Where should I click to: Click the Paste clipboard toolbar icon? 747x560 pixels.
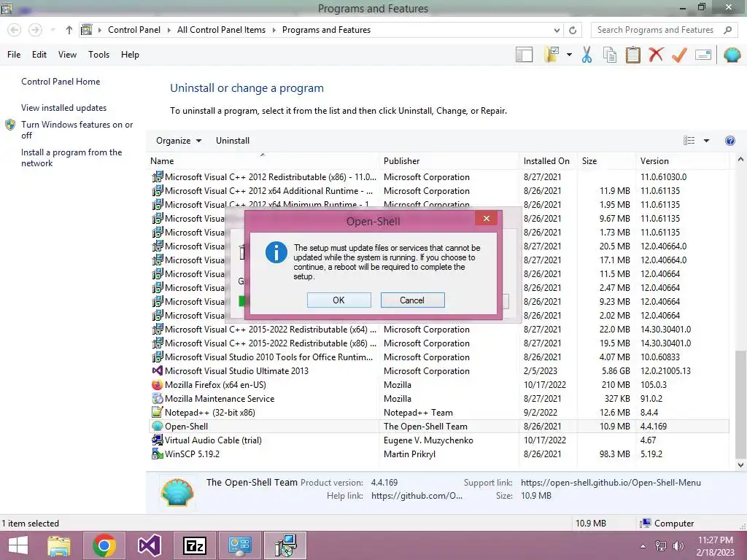click(x=632, y=55)
